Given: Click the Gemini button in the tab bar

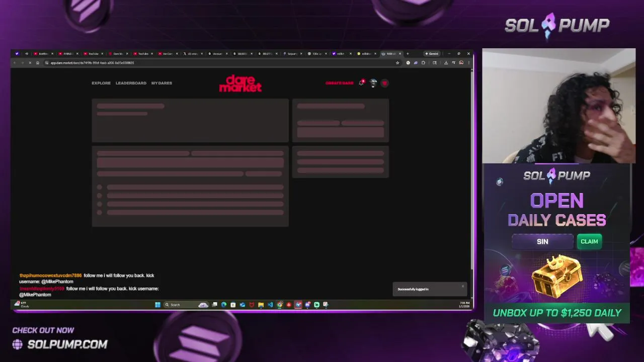Looking at the screenshot, I should tap(432, 53).
